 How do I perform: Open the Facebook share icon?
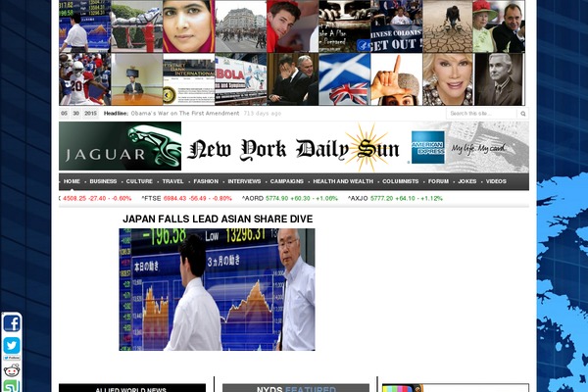[12, 323]
